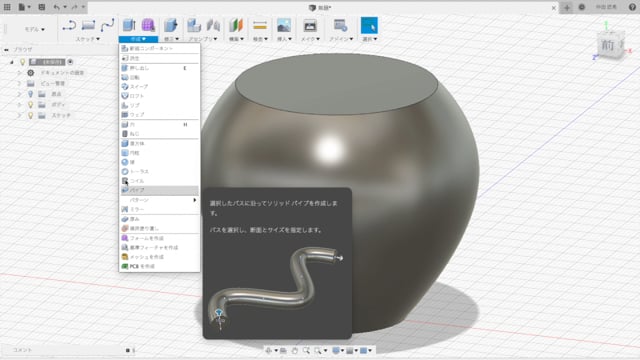Open the purple Create Form icon
The height and width of the screenshot is (360, 640).
(148, 25)
